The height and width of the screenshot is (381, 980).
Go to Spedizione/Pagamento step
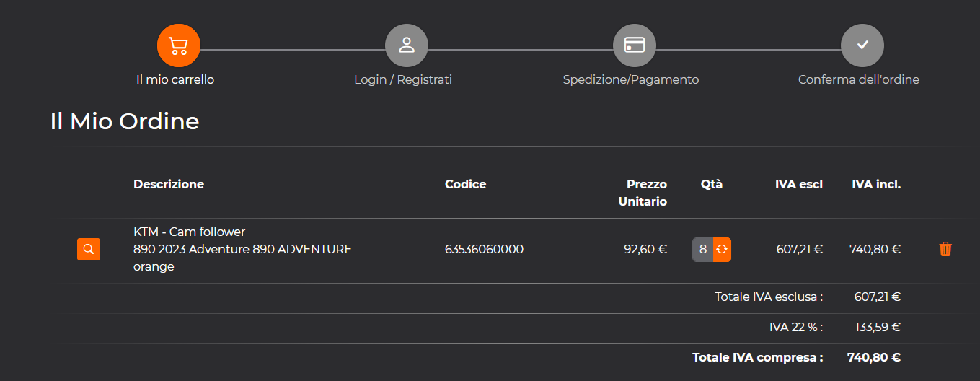point(631,79)
